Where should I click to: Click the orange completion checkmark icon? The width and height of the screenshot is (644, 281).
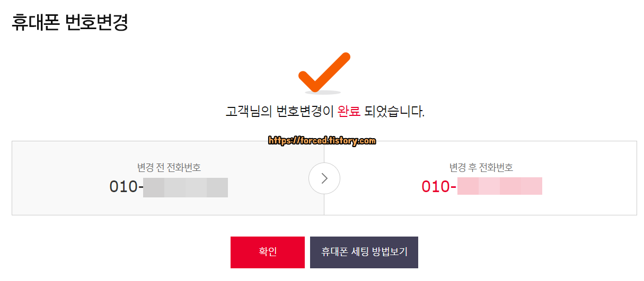click(x=324, y=72)
